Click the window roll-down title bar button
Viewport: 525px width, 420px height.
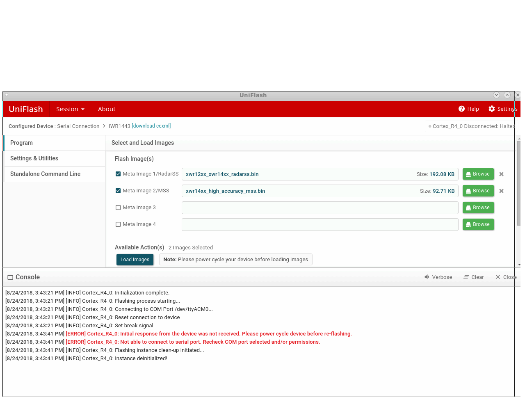tap(496, 95)
